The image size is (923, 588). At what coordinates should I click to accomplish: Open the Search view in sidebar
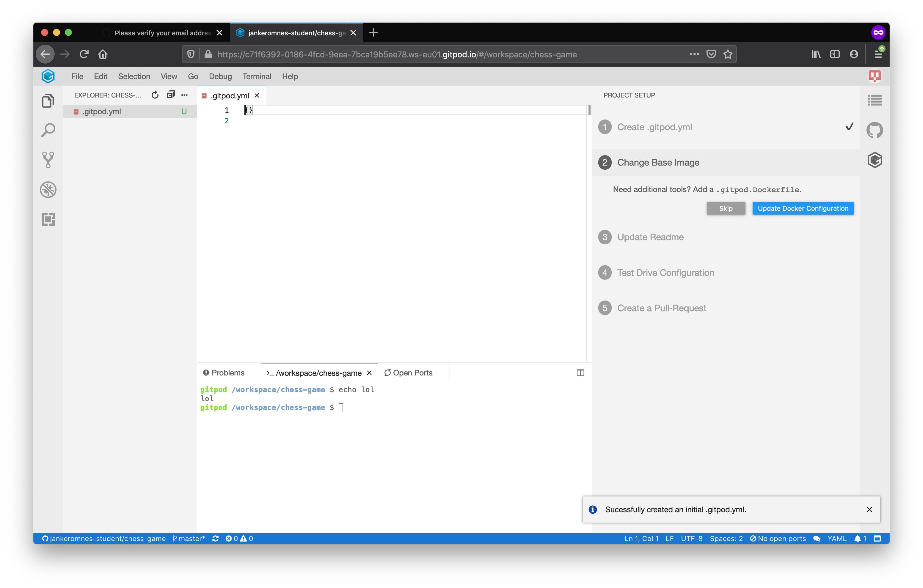(x=48, y=130)
